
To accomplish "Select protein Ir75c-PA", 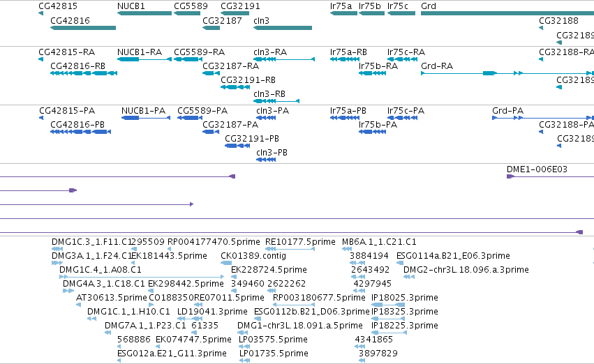I will [x=406, y=111].
